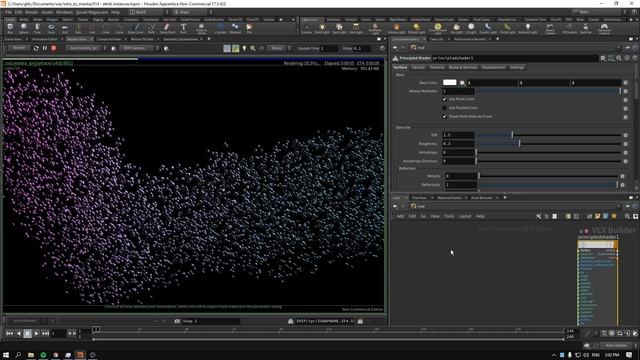640x360 pixels.
Task: Switch to the Geometry Spreadsheet tab
Action: (180, 39)
